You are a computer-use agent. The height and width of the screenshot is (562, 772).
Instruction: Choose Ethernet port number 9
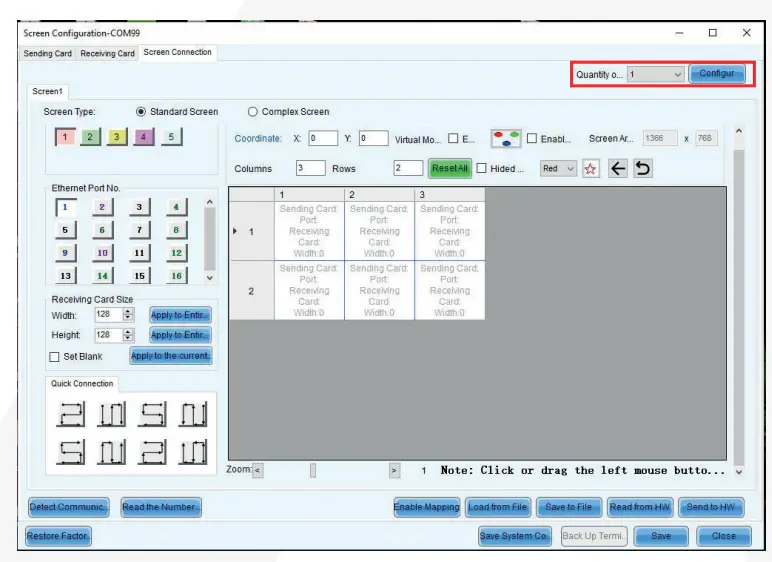tap(65, 253)
